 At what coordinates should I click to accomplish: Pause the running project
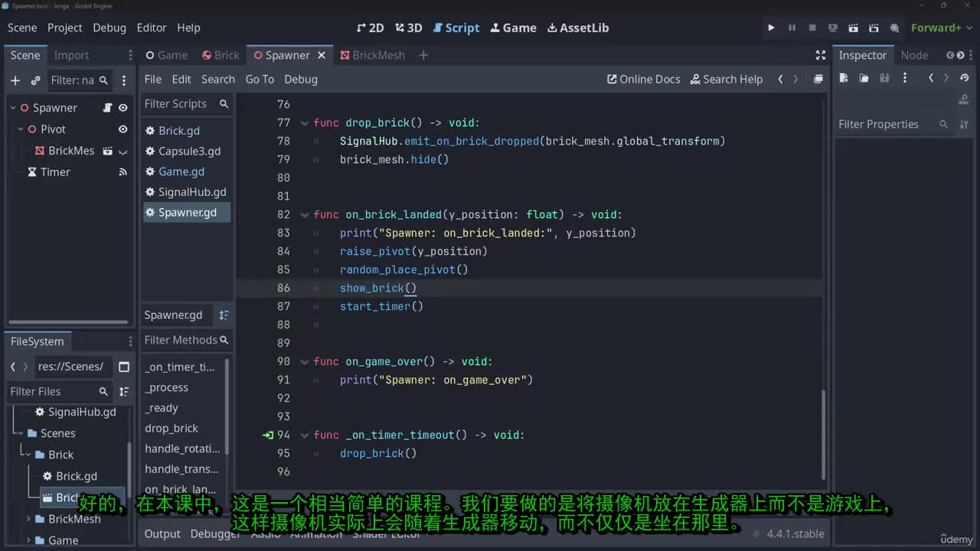pos(792,28)
